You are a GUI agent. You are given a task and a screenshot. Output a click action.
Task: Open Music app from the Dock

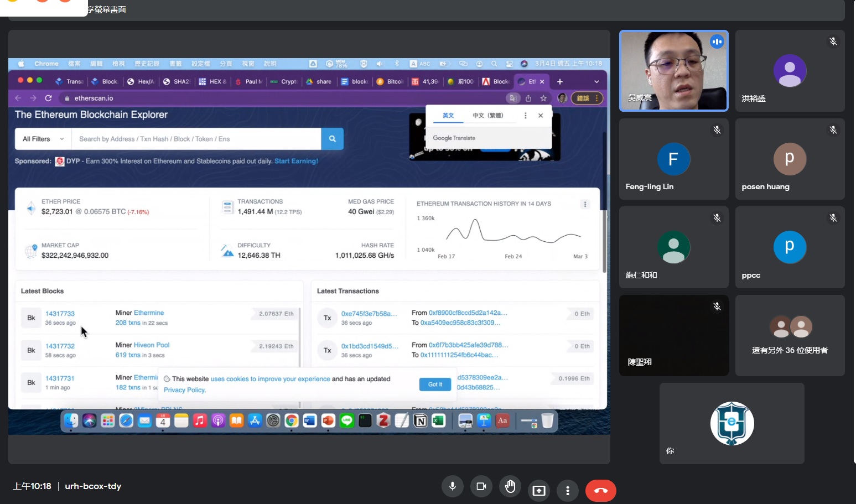point(200,421)
